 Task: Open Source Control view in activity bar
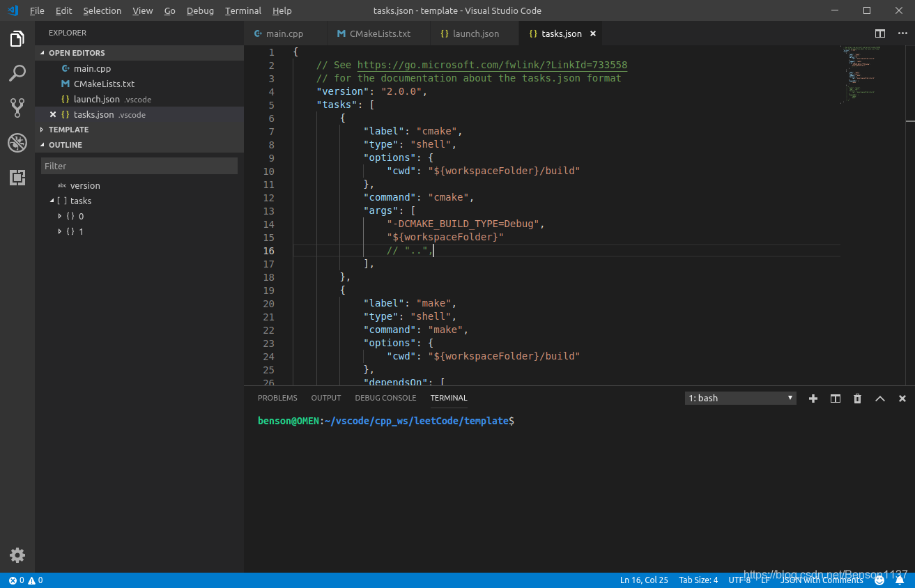point(17,107)
